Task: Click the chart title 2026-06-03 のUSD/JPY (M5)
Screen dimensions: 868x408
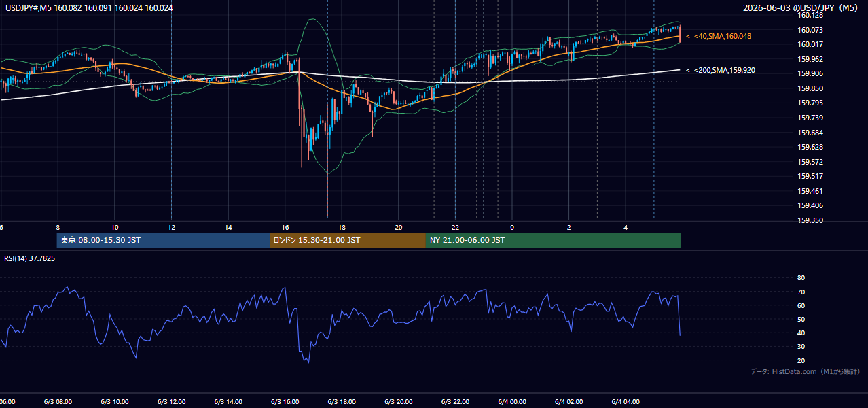Action: pos(801,8)
